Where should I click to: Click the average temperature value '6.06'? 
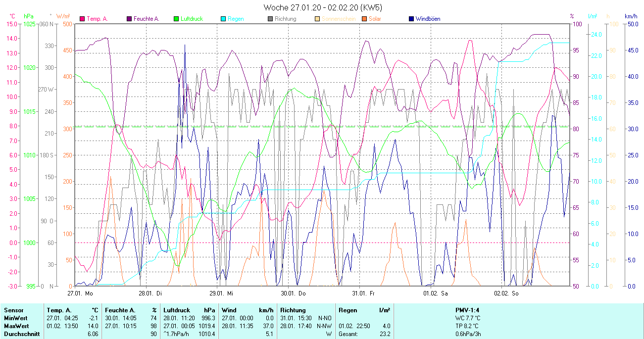tap(94, 334)
